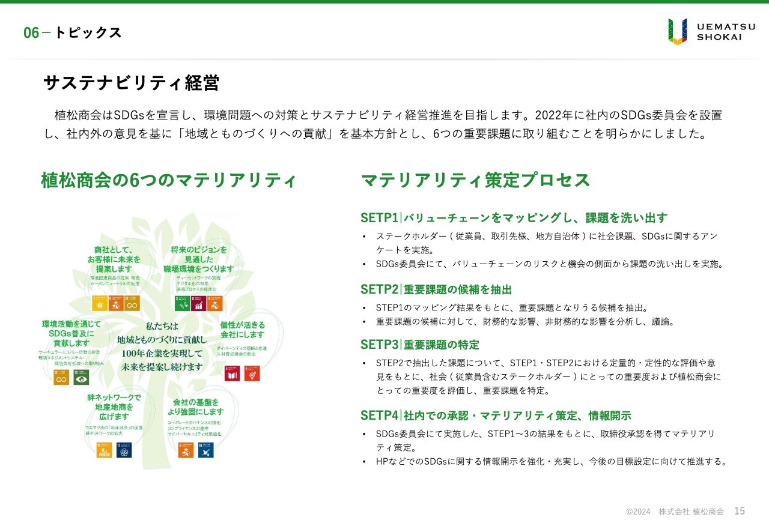This screenshot has width=769, height=532.
Task: Click page number 15 in footer
Action: click(x=740, y=511)
